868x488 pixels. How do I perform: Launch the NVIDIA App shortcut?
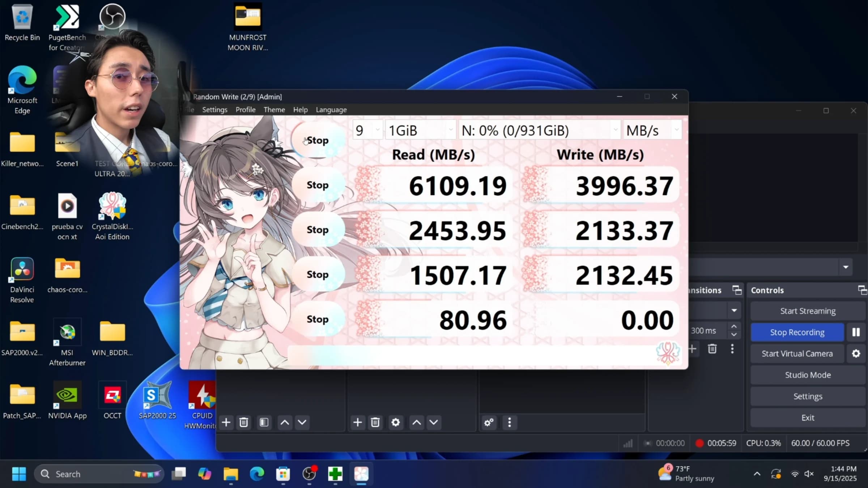coord(67,401)
